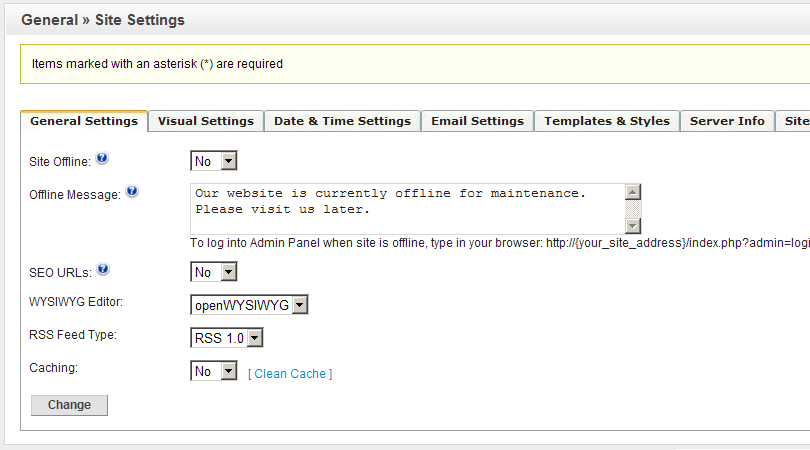Select the partially visible Site tab
Viewport: 810px width, 450px height.
[795, 121]
